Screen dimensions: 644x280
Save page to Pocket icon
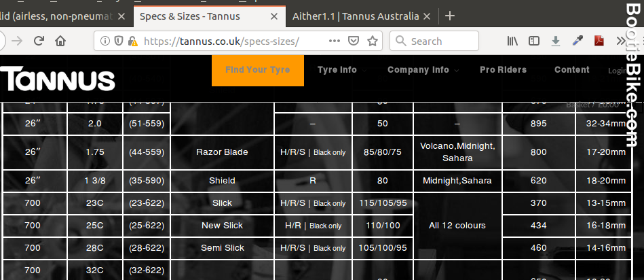(x=353, y=41)
